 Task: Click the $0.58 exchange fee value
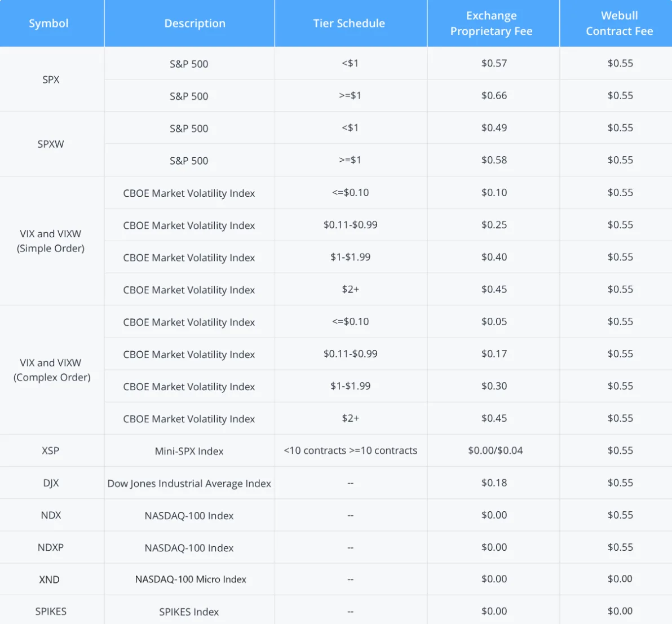[x=494, y=160]
